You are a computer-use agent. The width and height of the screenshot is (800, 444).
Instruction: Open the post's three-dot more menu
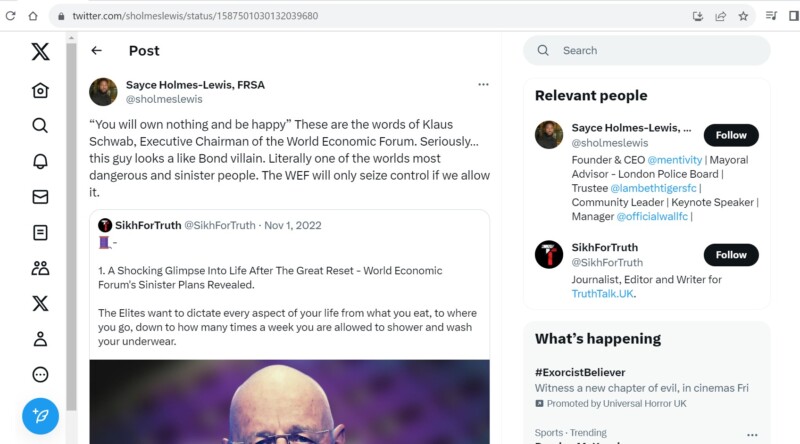coord(483,85)
